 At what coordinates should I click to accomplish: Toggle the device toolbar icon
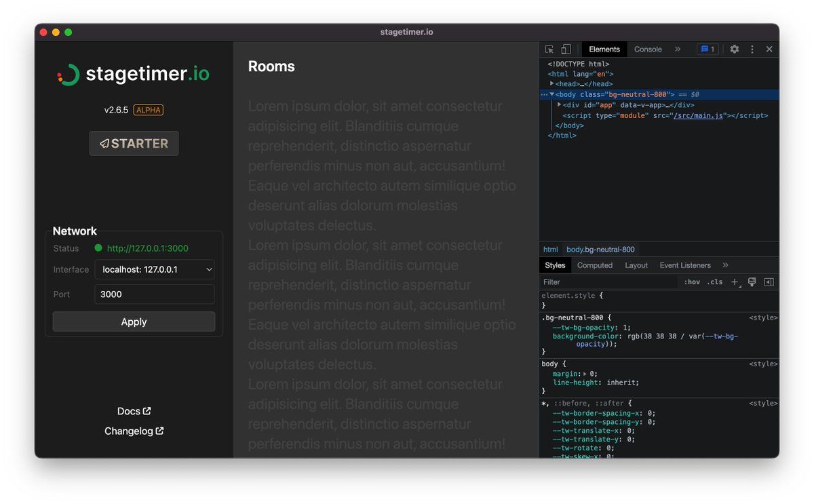[x=566, y=50]
